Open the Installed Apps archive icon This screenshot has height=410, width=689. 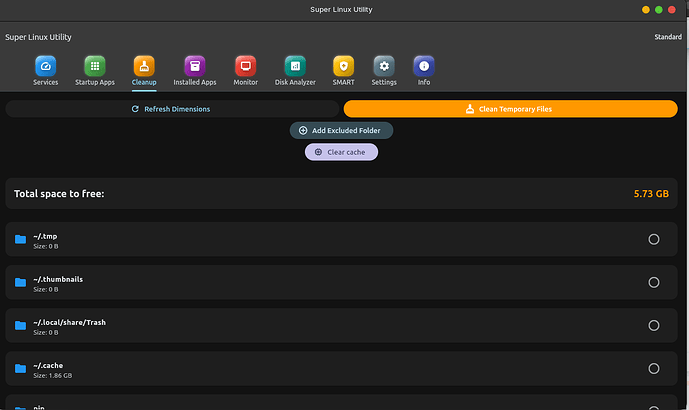coord(195,66)
